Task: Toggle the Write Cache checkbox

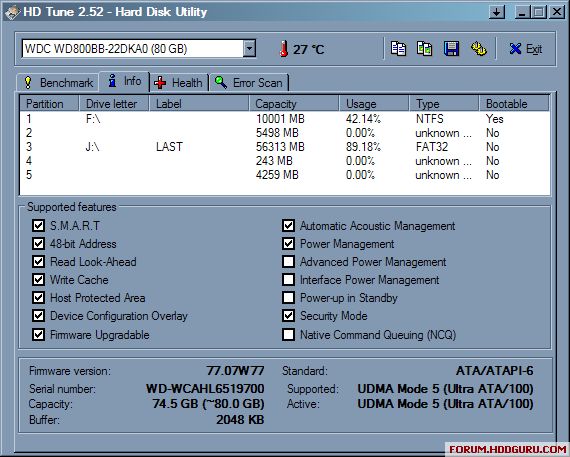Action: [39, 280]
